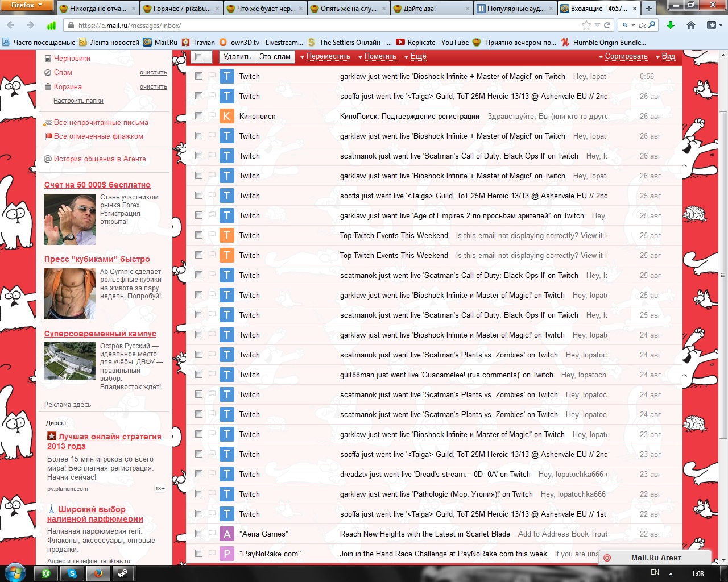Click очистить next to Спам

tap(154, 73)
